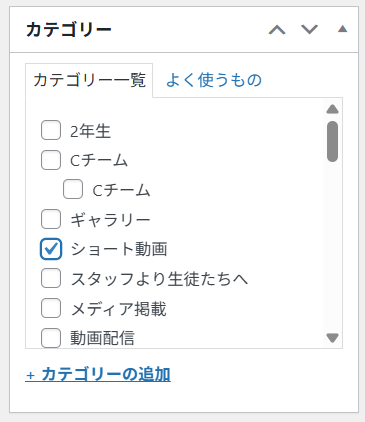Select the スタッフより生徒たちへ checkbox
Screen dimensions: 365x422
click(x=51, y=278)
